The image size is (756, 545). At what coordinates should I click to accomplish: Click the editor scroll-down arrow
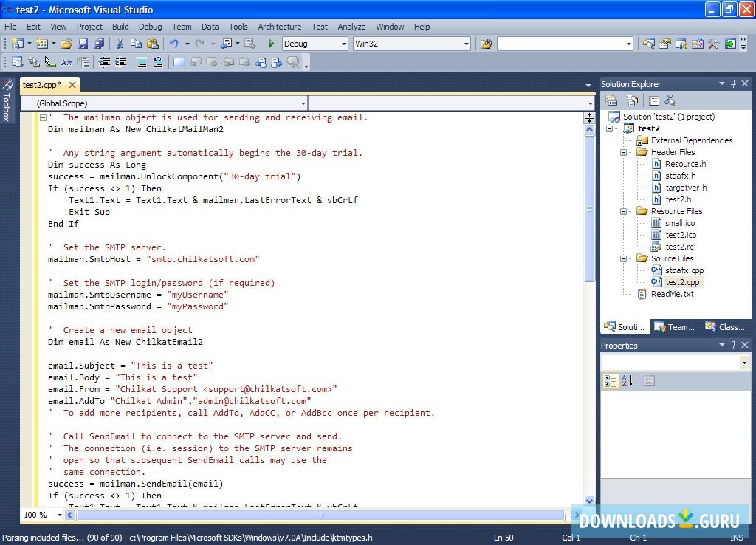tap(589, 501)
